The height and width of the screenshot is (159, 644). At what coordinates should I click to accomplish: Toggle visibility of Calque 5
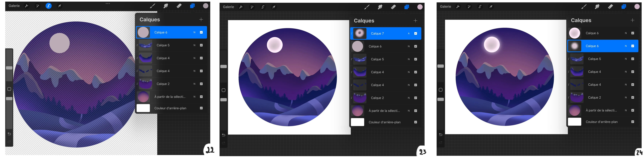click(x=201, y=45)
